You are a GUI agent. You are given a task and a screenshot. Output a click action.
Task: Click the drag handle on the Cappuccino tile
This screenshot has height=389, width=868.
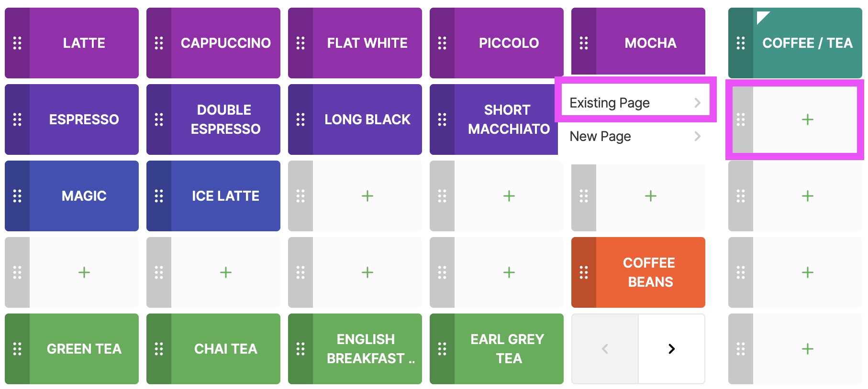[159, 43]
